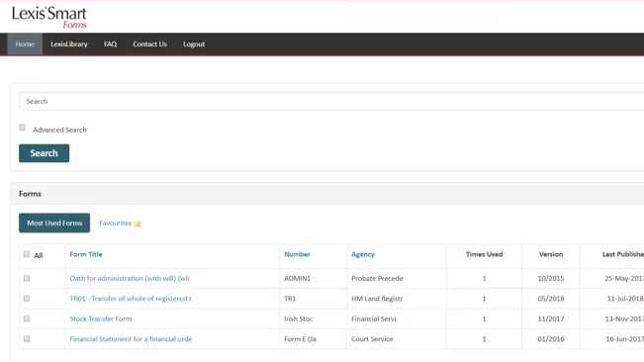Check the TR01 Transfer row checkbox

tap(27, 299)
